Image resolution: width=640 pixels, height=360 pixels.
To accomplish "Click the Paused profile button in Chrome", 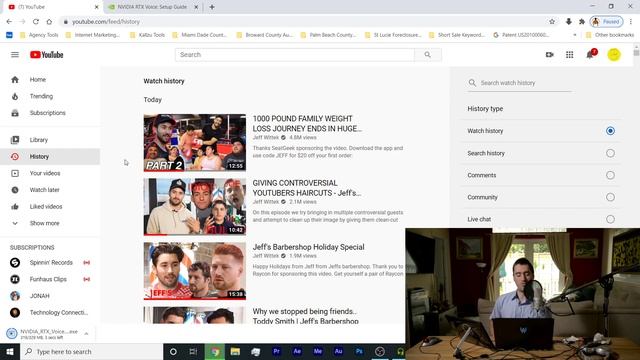I will click(x=607, y=22).
